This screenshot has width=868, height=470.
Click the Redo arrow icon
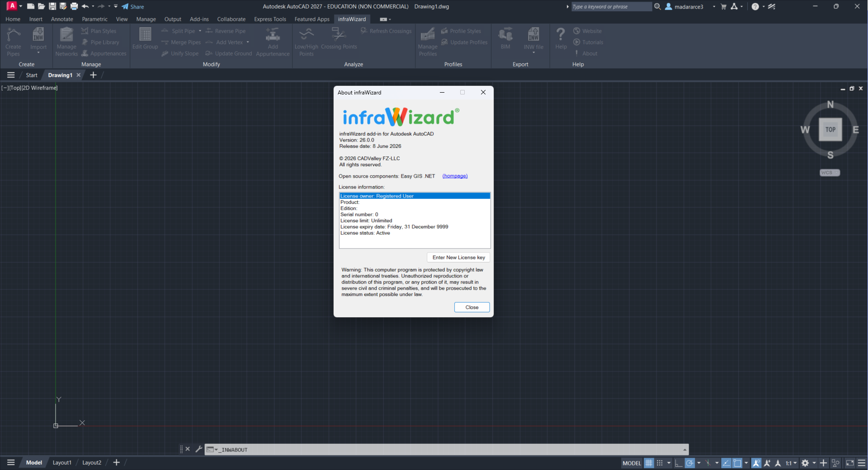[101, 6]
